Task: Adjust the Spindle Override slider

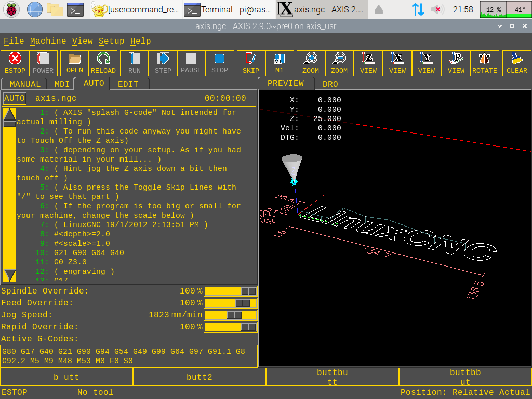Action: coord(230,291)
